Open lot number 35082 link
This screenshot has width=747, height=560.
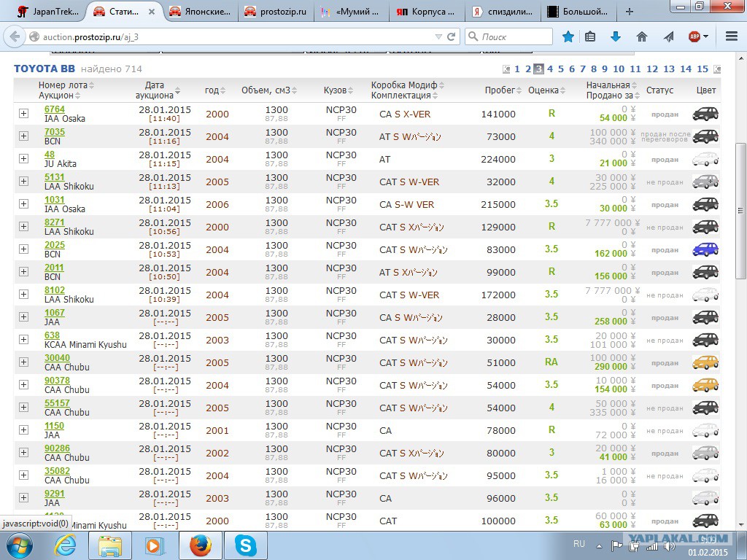pyautogui.click(x=57, y=471)
